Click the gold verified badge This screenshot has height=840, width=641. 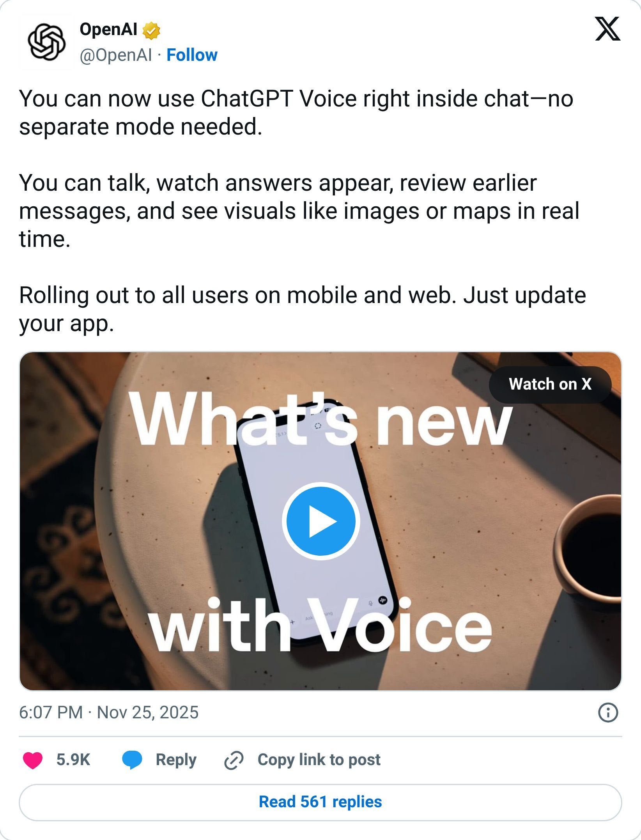151,31
